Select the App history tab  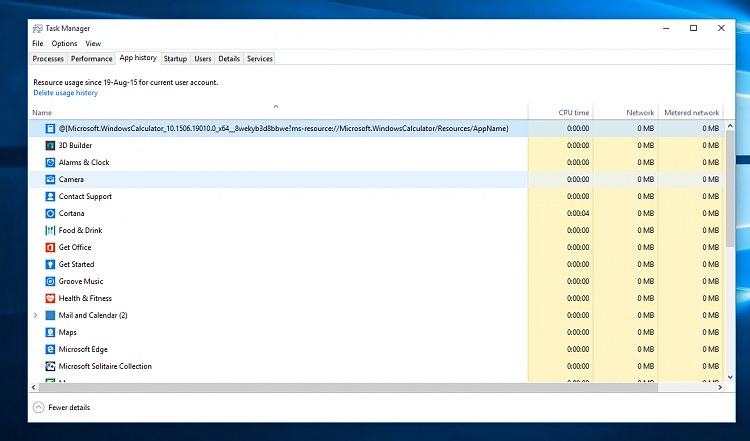point(138,57)
